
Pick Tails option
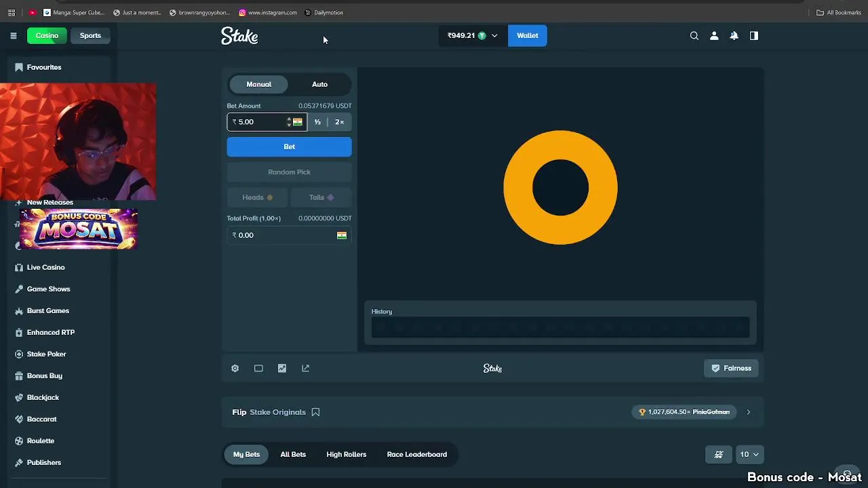pyautogui.click(x=321, y=197)
